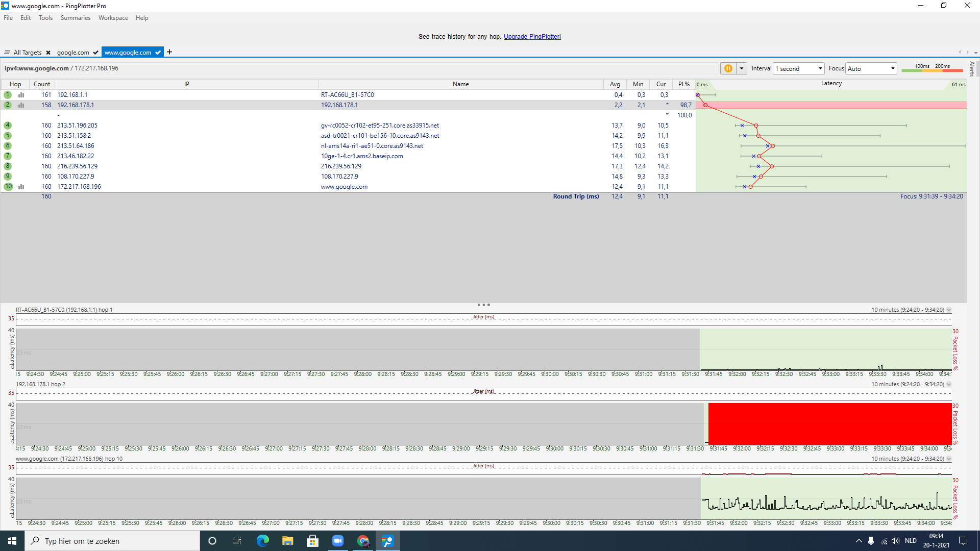The width and height of the screenshot is (980, 551).
Task: Toggle the graph icon for hop 2
Action: point(21,105)
